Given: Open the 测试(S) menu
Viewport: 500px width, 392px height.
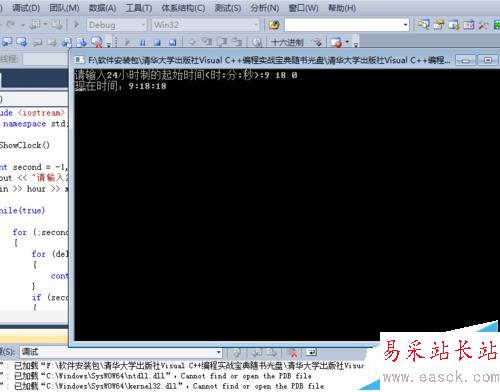Looking at the screenshot, I should pos(227,8).
